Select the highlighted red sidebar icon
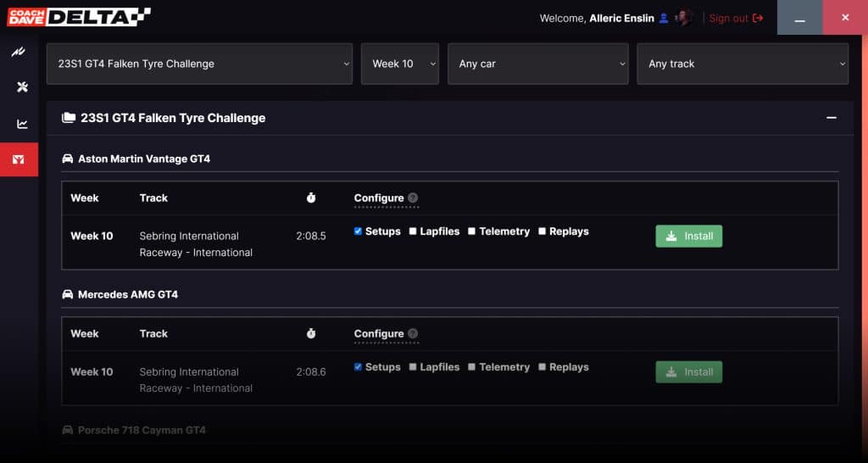Viewport: 868px width, 463px height. (19, 159)
